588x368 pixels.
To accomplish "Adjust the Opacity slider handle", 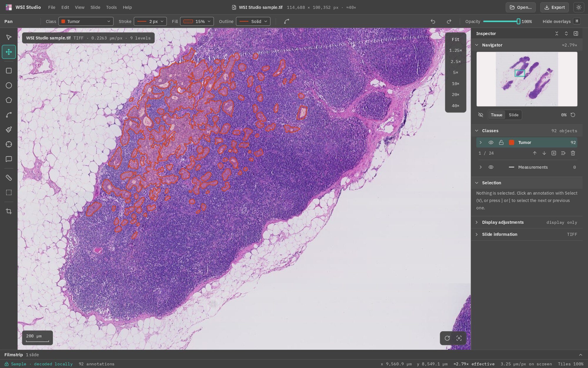I will pyautogui.click(x=518, y=21).
